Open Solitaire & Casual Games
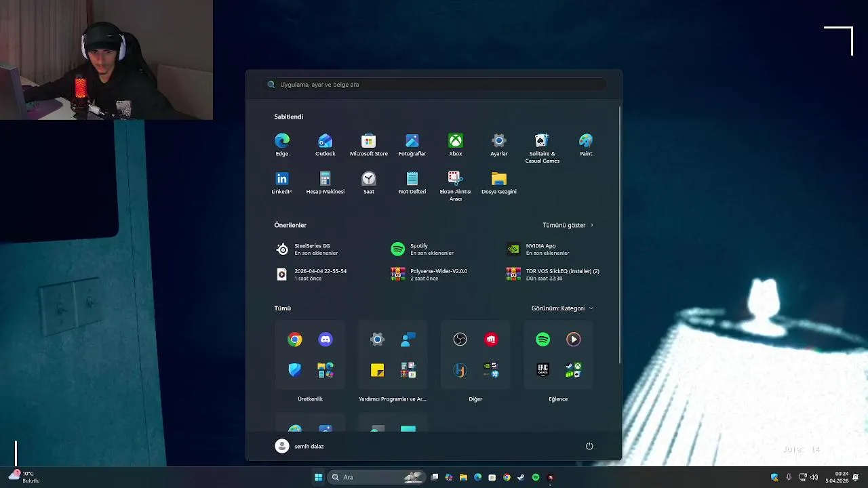Screen dimensions: 868x488 coord(542,148)
